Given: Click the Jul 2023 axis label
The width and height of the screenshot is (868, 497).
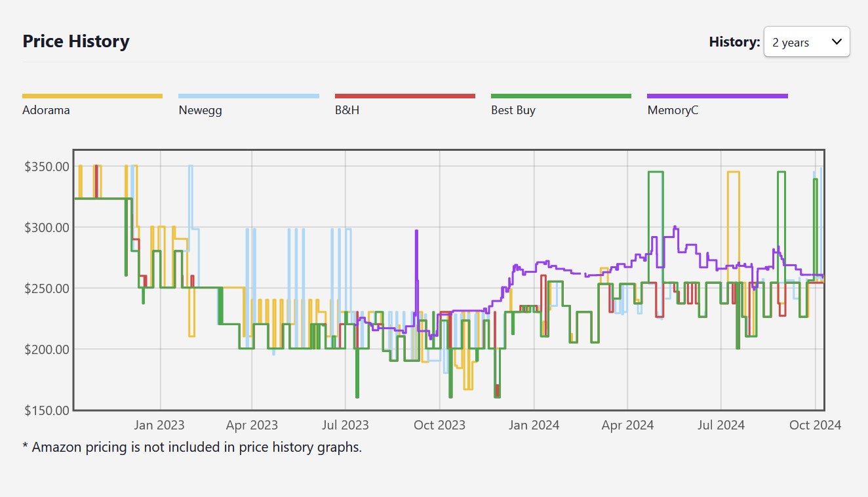Looking at the screenshot, I should tap(345, 425).
